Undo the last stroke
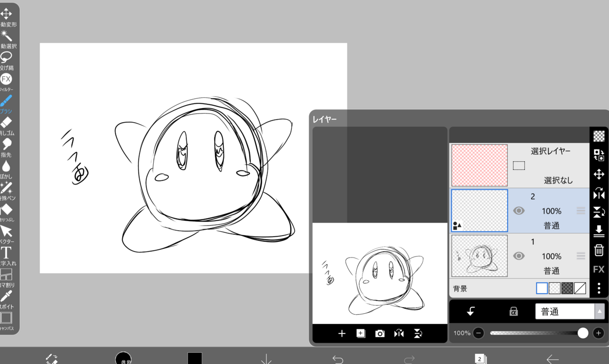This screenshot has width=609, height=364. point(338,359)
